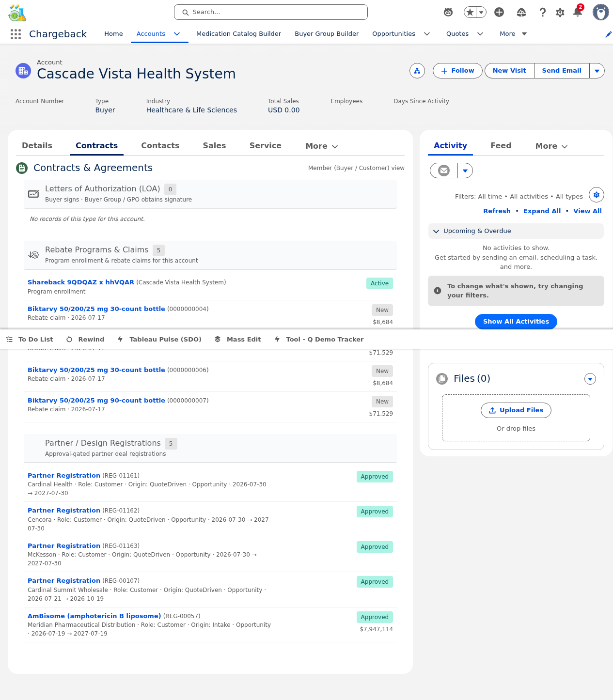The height and width of the screenshot is (700, 613).
Task: Go to the Home nav tab
Action: point(113,34)
